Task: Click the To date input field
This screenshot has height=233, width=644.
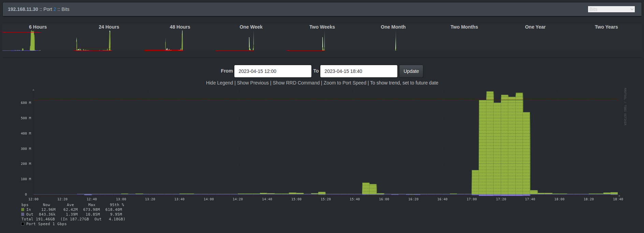Action: [358, 71]
